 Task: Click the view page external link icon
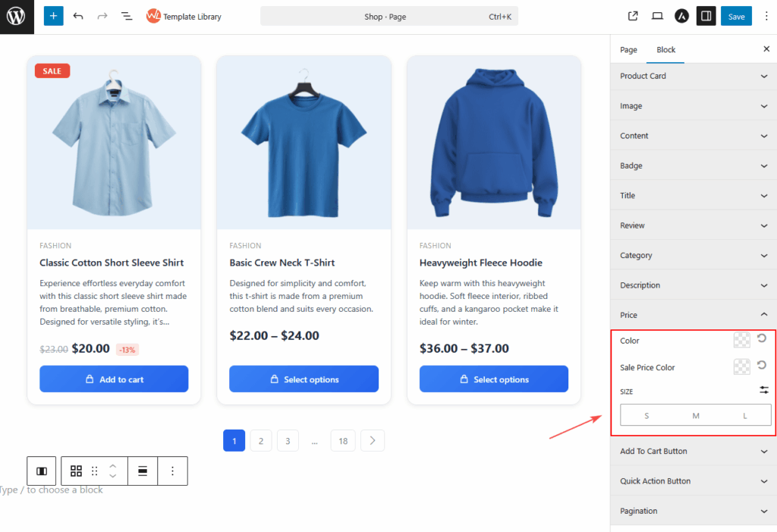(x=633, y=16)
